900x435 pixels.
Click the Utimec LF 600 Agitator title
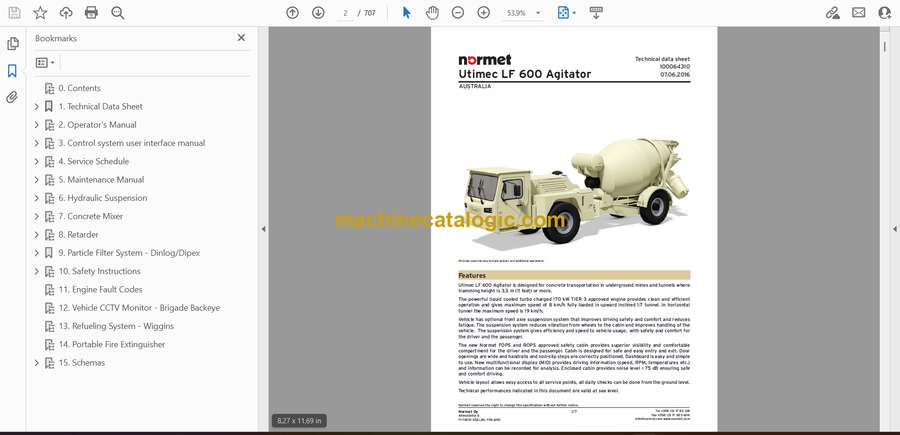[525, 74]
